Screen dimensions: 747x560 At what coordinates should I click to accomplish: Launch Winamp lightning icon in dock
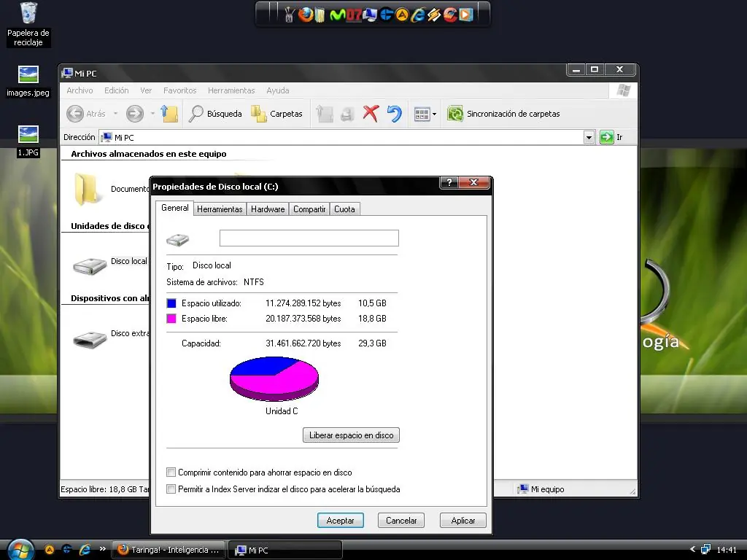point(434,15)
